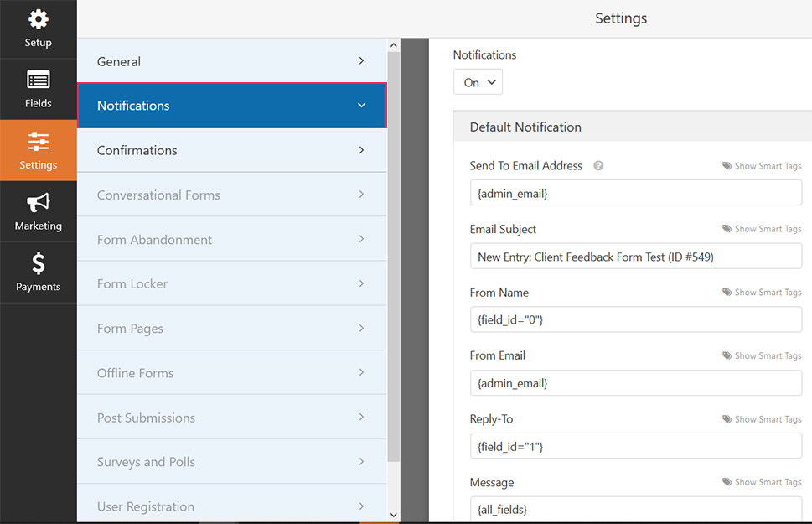Select the General settings entry
The image size is (812, 524).
pos(231,60)
